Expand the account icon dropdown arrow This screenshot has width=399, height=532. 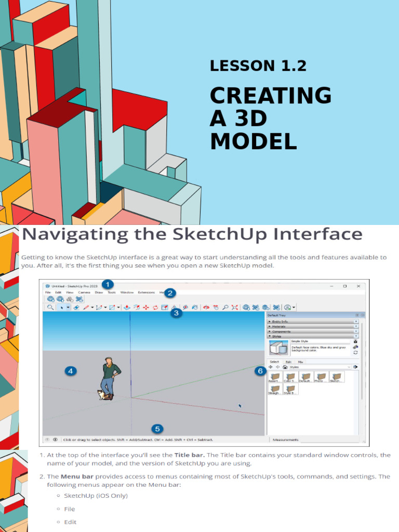[x=294, y=308]
